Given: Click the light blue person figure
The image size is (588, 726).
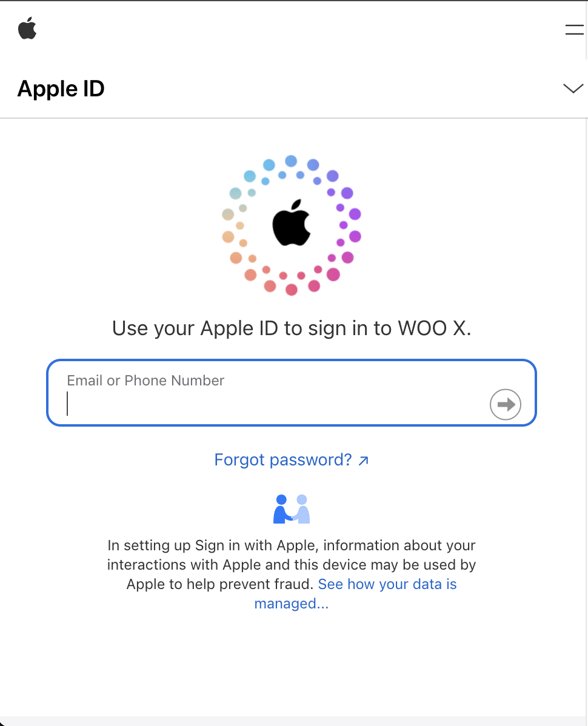Looking at the screenshot, I should (302, 509).
